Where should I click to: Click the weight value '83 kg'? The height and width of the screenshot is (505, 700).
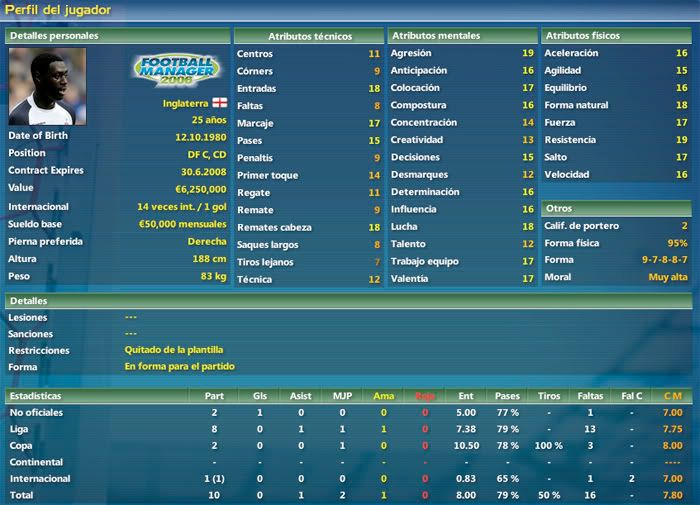[x=213, y=276]
